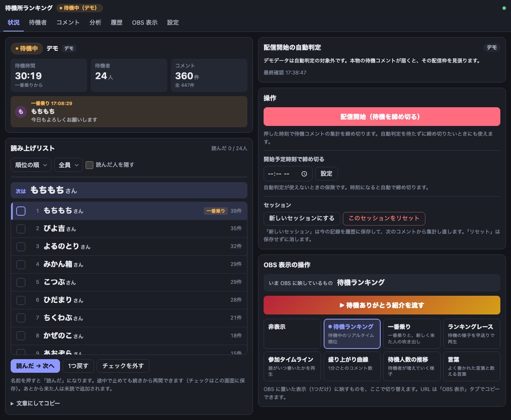Open the 順位の順 sort dropdown
The height and width of the screenshot is (420, 511).
point(31,165)
